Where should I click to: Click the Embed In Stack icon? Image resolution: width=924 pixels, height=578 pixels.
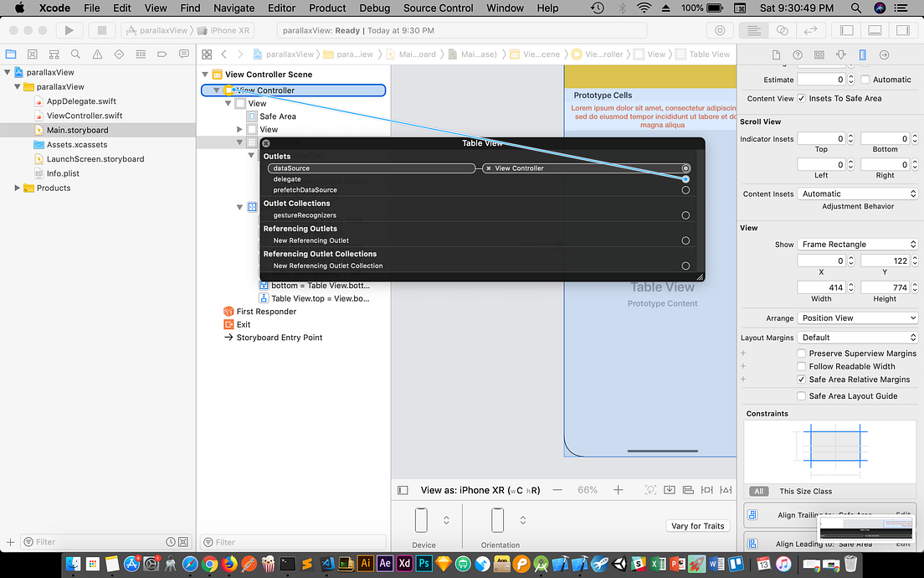tap(670, 489)
